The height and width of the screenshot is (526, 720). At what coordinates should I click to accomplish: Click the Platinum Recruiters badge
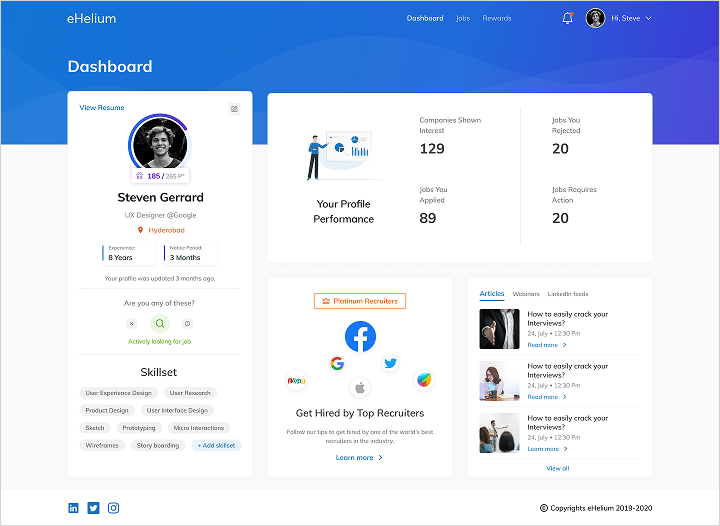[x=360, y=301]
